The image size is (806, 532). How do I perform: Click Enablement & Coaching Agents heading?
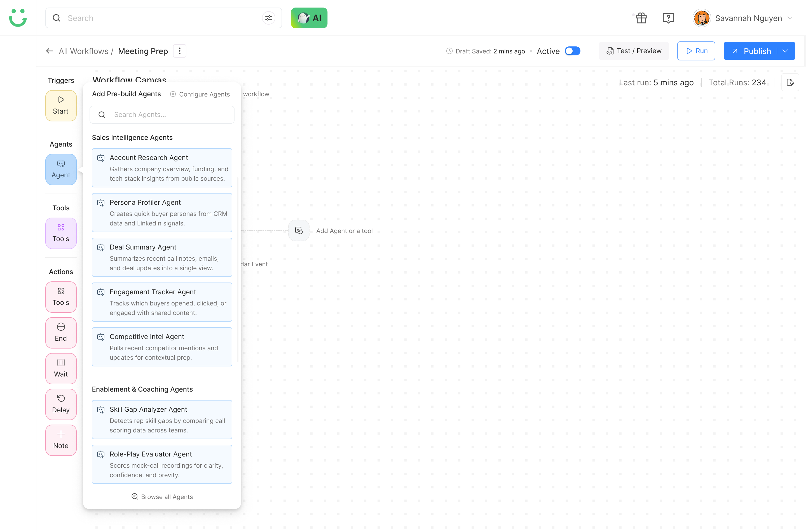tap(142, 389)
